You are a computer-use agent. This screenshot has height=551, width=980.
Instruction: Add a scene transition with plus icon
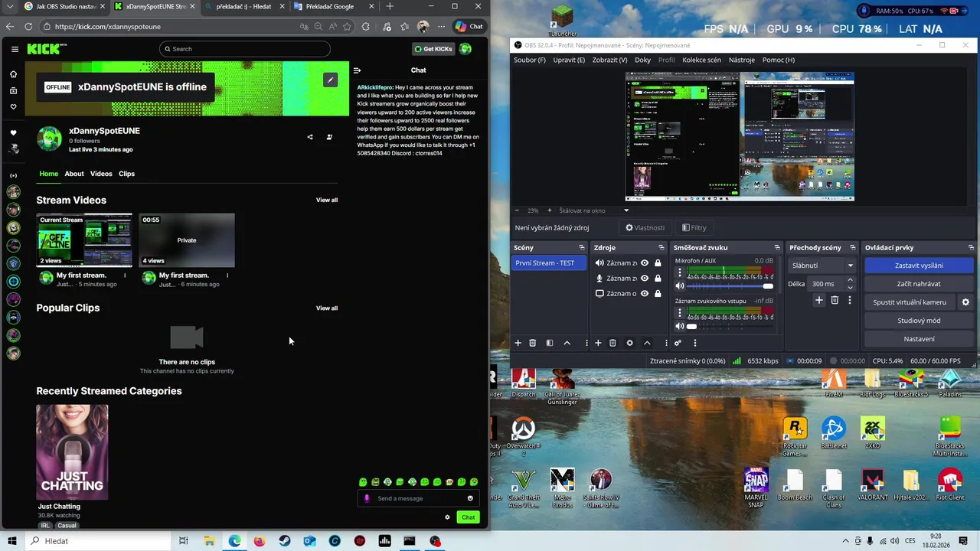point(818,301)
